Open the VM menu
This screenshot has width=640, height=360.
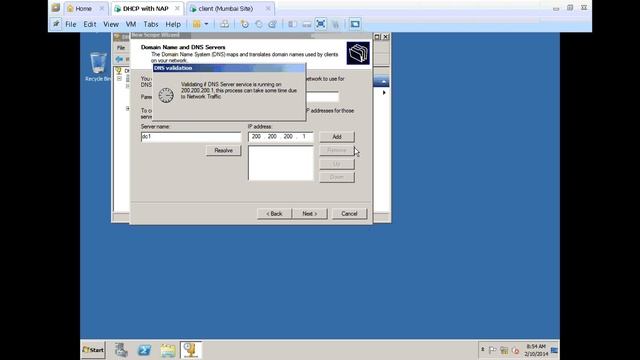click(131, 24)
